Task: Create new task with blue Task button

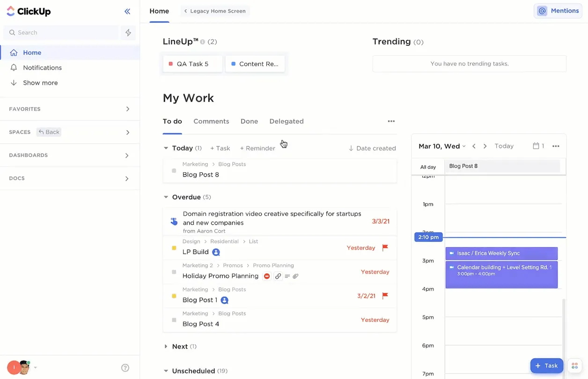Action: [547, 366]
